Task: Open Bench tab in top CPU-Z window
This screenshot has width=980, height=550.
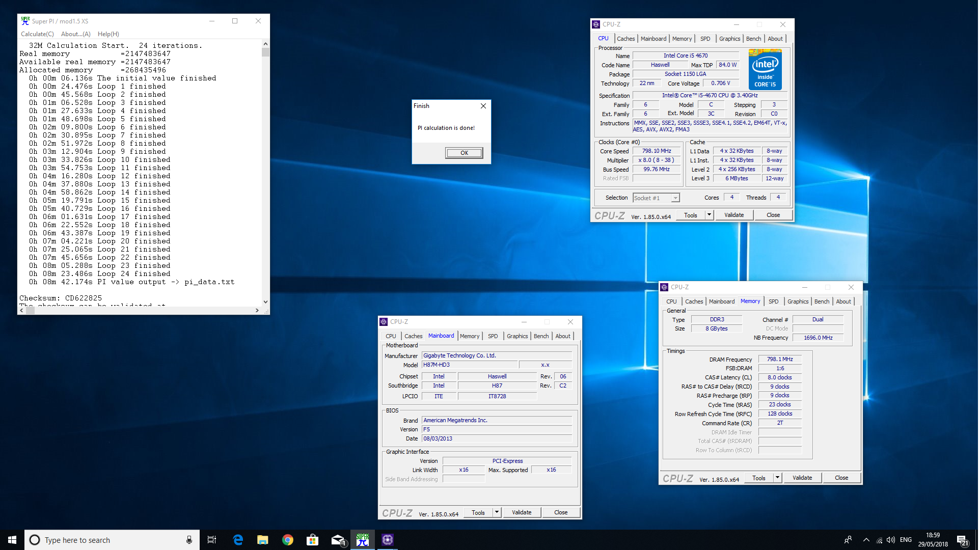Action: 753,39
